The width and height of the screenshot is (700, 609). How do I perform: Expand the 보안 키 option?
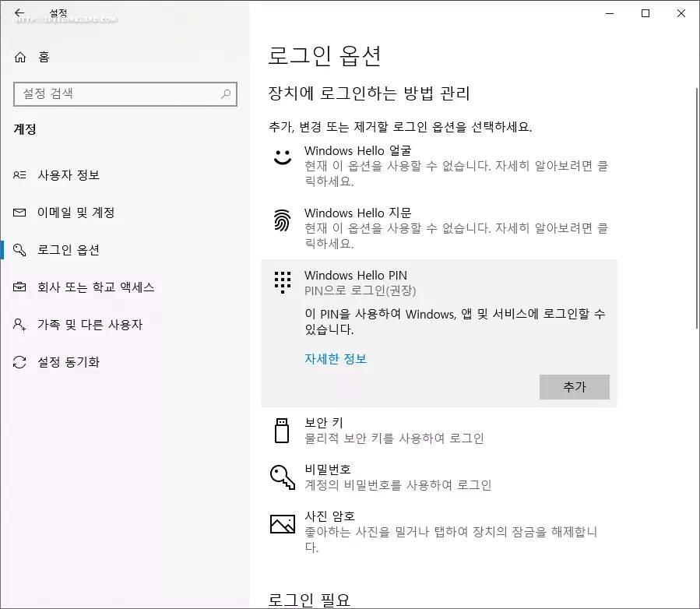(439, 431)
